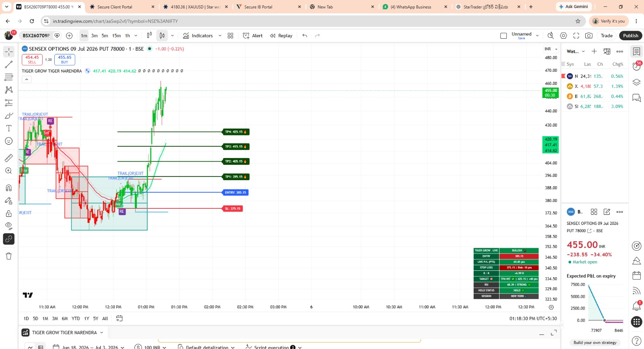This screenshot has width=644, height=349.
Task: Open the Trade panel button
Action: coord(607,35)
